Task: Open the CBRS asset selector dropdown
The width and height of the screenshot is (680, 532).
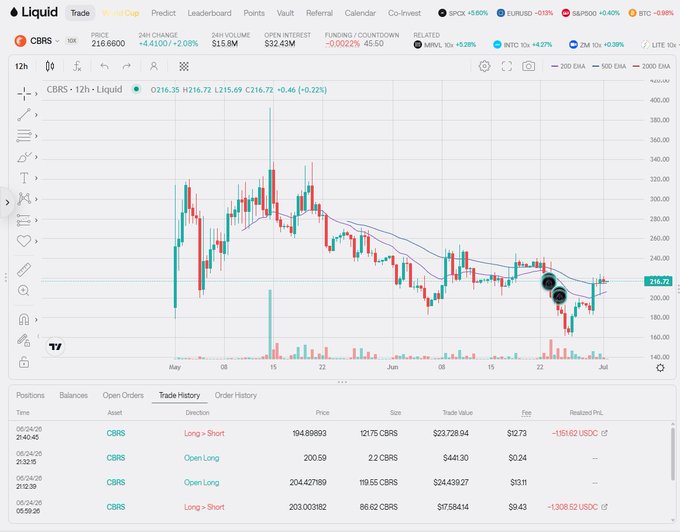Action: [37, 41]
